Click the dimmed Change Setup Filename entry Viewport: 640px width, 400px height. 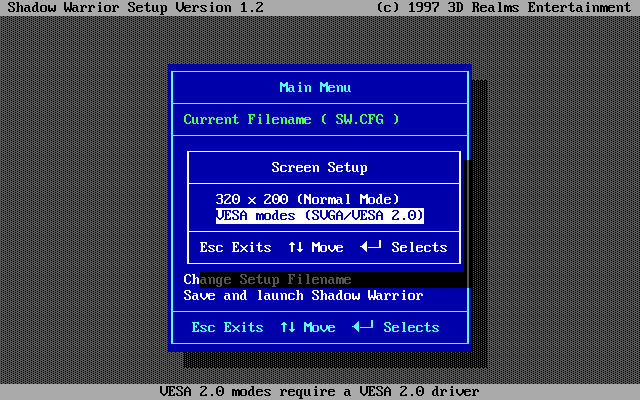tap(267, 279)
